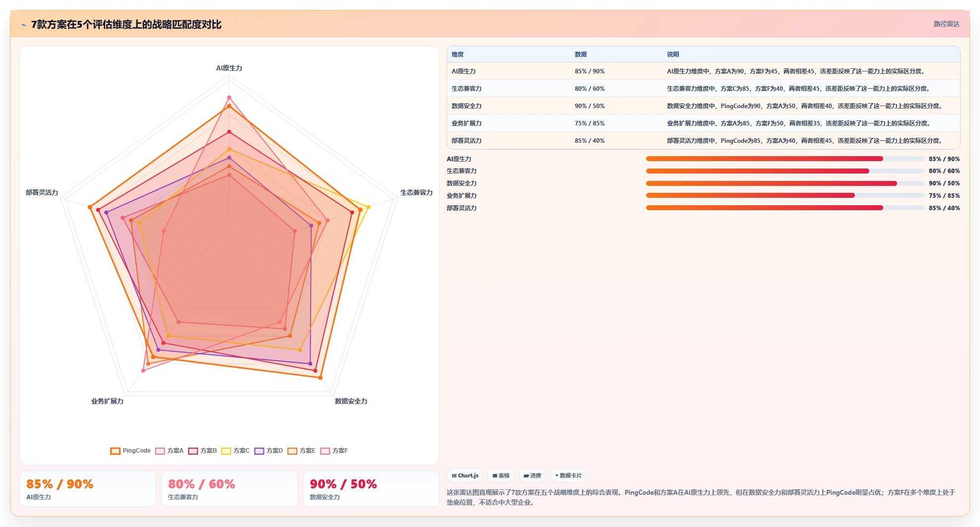Click the 85% / 90% table value
Screen dimensions: 980x527
pyautogui.click(x=589, y=71)
